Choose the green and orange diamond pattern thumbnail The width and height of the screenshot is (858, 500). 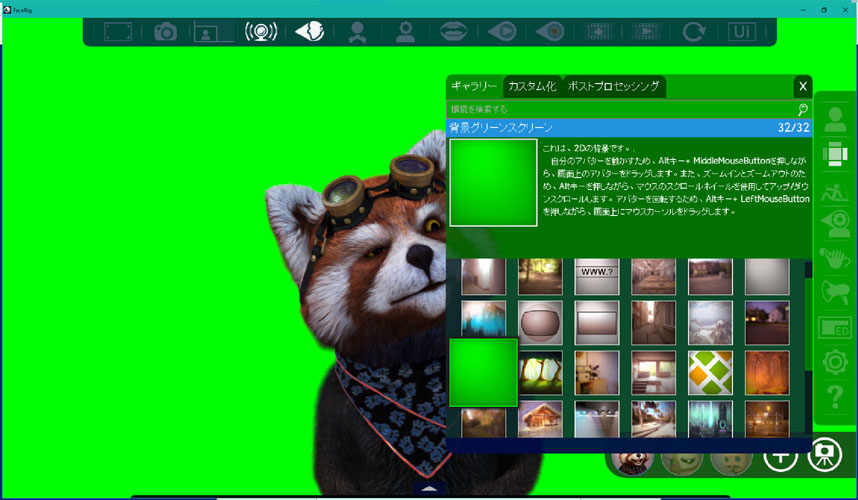click(710, 373)
